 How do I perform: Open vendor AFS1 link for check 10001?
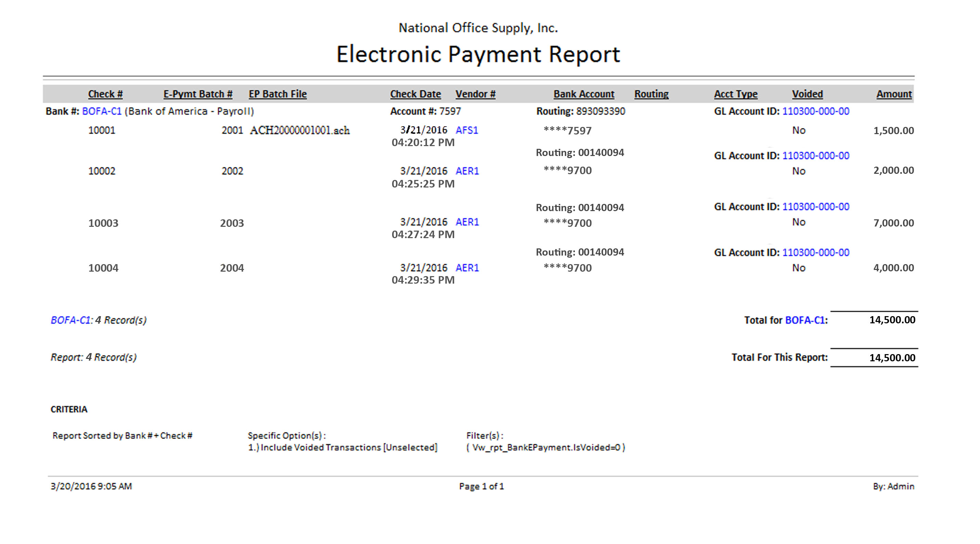pyautogui.click(x=466, y=130)
